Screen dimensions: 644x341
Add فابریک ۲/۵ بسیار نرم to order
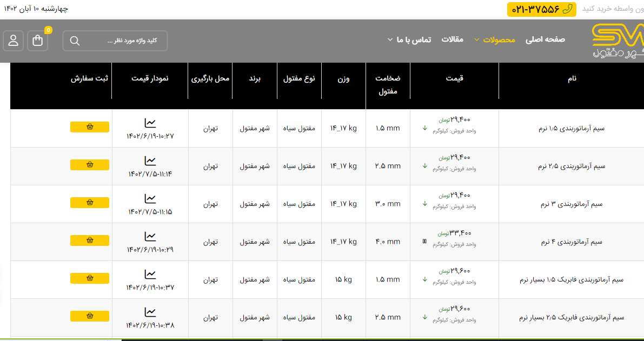point(90,316)
